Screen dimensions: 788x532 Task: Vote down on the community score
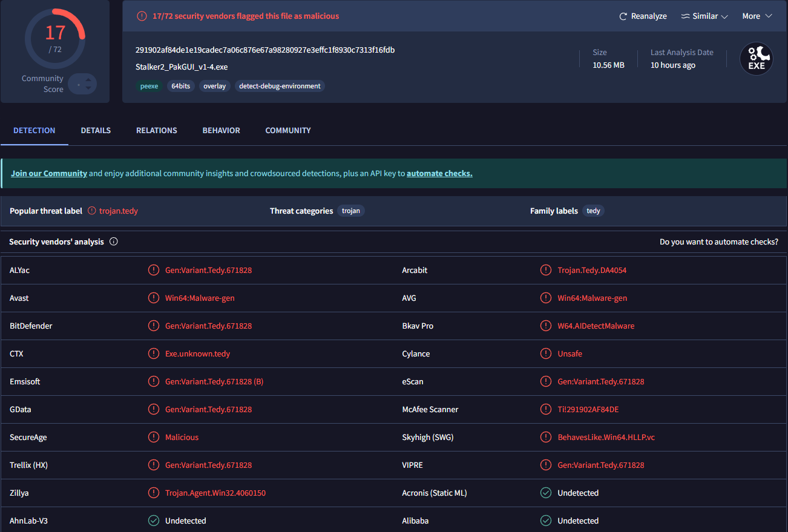pos(88,88)
